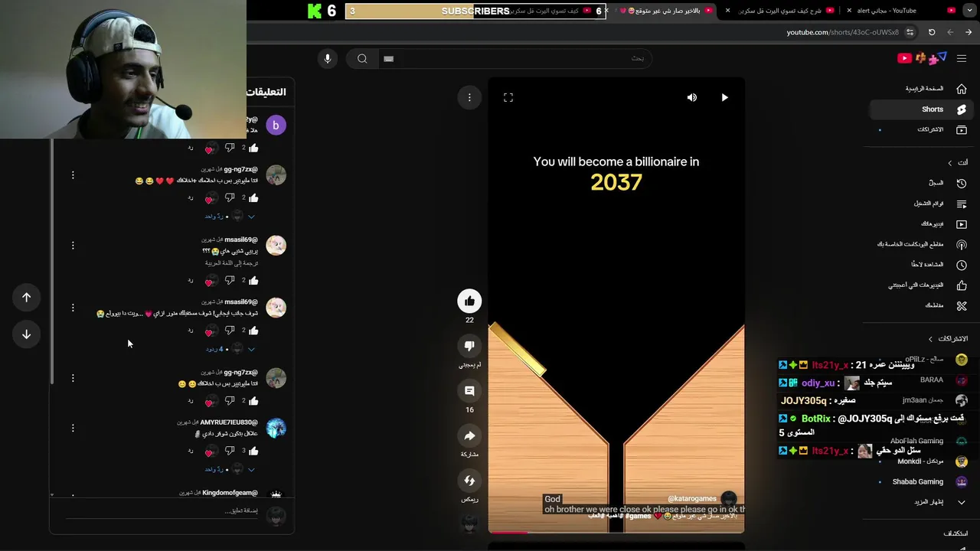The width and height of the screenshot is (980, 551).
Task: Open the Home item in sidebar
Action: click(923, 89)
